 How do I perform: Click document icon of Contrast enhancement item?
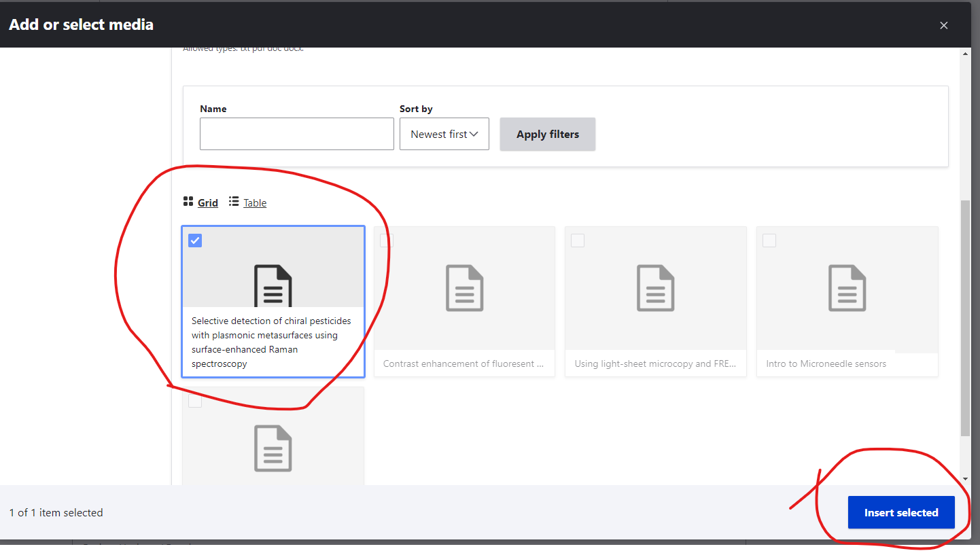(x=464, y=288)
